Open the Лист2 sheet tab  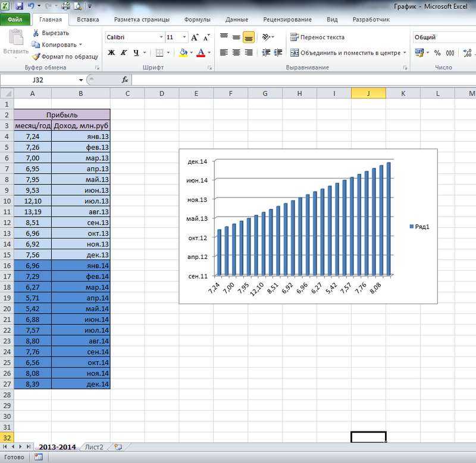94,447
